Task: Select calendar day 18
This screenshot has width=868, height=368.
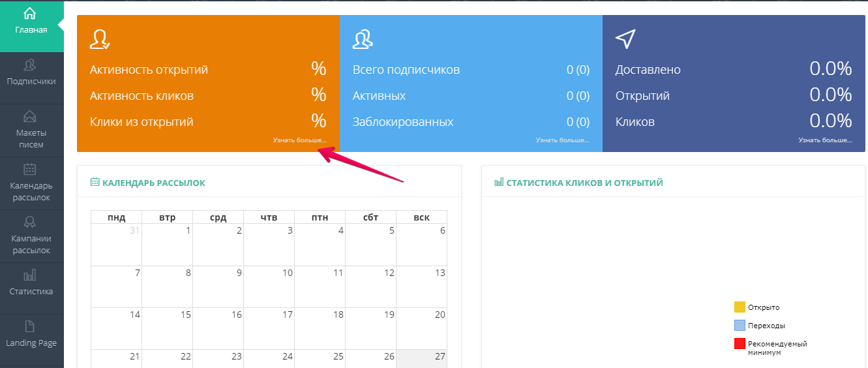Action: pyautogui.click(x=320, y=328)
